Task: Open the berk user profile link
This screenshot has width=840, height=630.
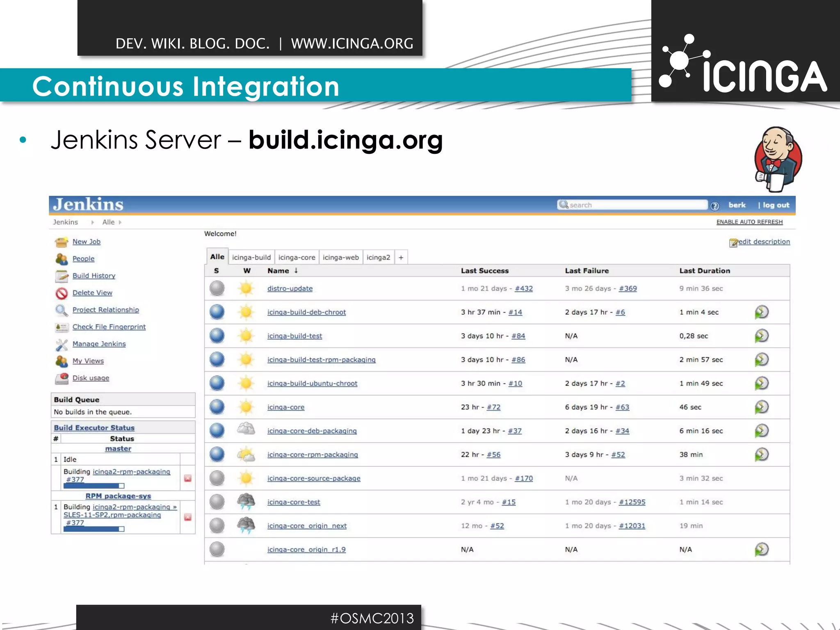Action: [x=737, y=205]
